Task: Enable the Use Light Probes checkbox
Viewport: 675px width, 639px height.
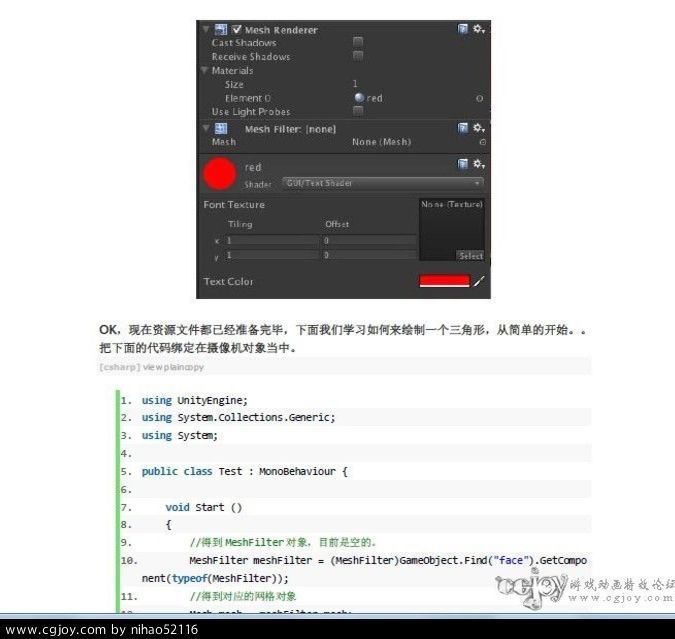Action: coord(358,111)
